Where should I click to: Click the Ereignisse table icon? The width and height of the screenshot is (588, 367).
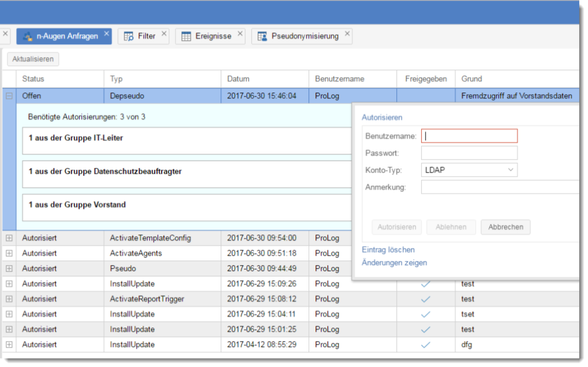[186, 37]
